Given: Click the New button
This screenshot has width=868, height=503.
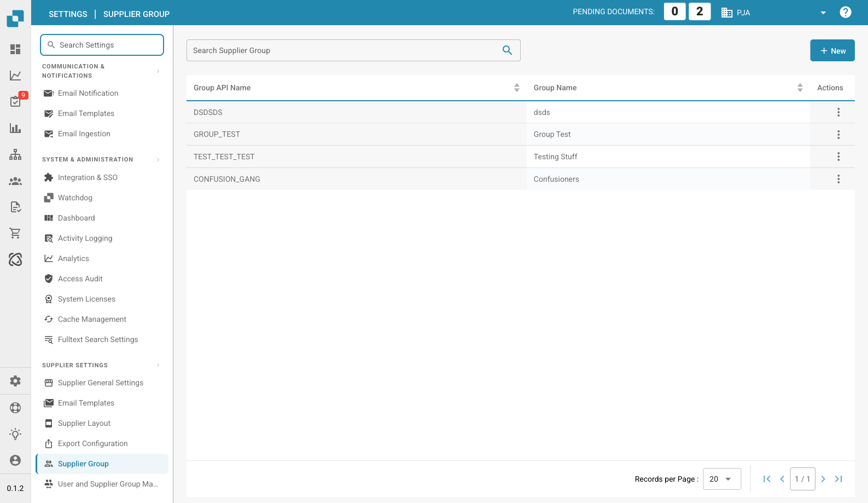Looking at the screenshot, I should pos(832,50).
